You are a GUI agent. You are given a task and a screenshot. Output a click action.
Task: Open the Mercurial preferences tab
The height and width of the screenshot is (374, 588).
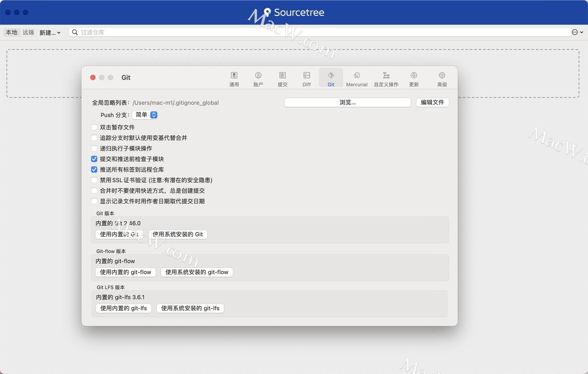pos(357,79)
